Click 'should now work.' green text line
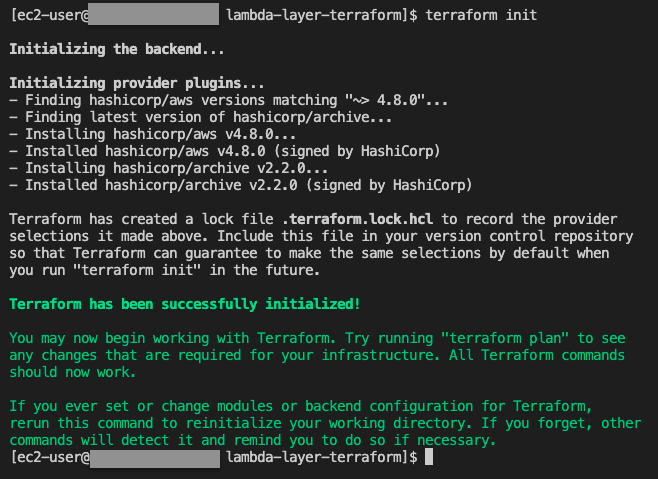 click(73, 372)
